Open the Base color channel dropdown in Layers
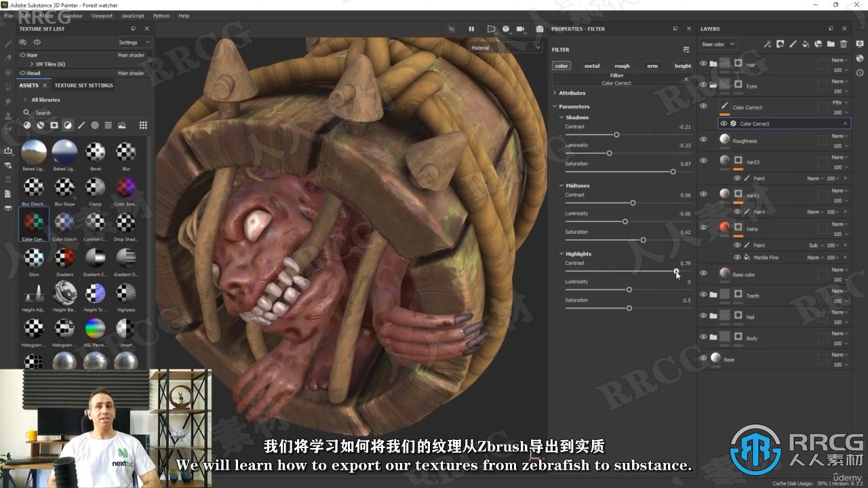 tap(717, 44)
